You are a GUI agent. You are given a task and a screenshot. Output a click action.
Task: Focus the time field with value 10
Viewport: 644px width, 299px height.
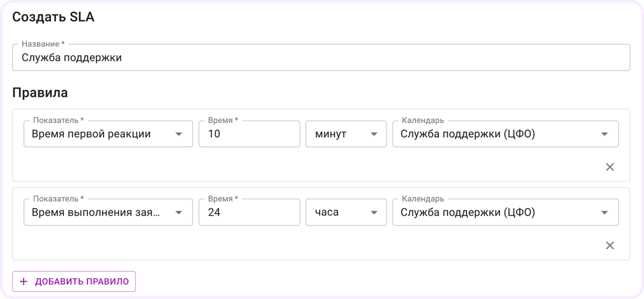click(x=249, y=134)
